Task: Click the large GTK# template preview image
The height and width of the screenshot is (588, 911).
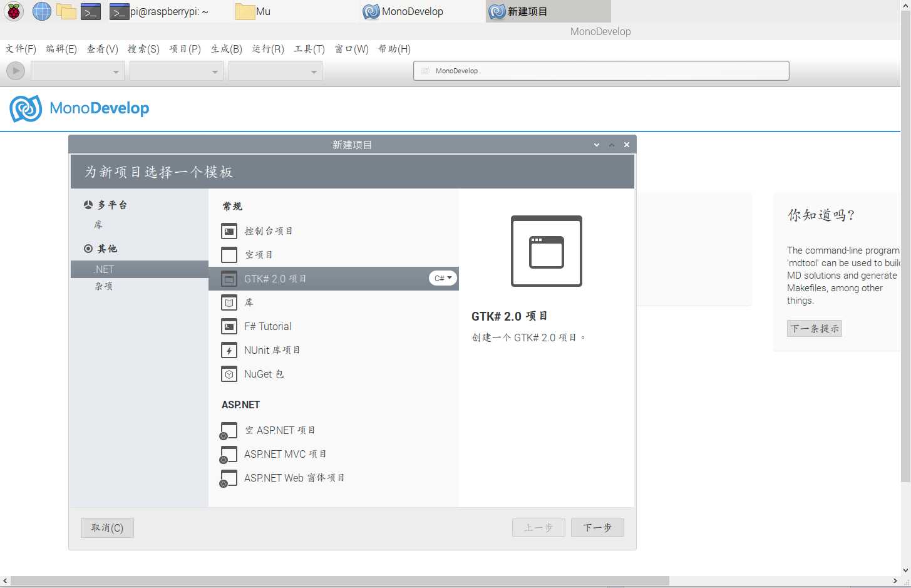Action: [547, 251]
